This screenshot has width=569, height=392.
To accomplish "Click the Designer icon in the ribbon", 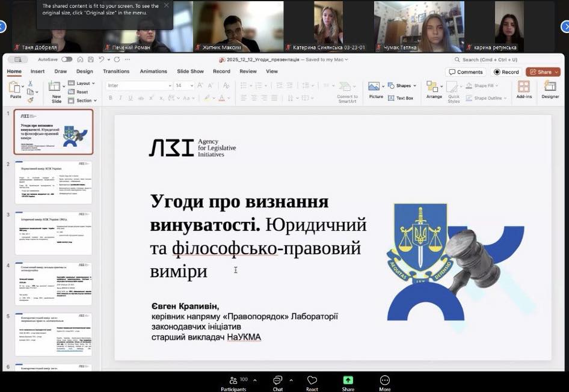I will pos(550,87).
